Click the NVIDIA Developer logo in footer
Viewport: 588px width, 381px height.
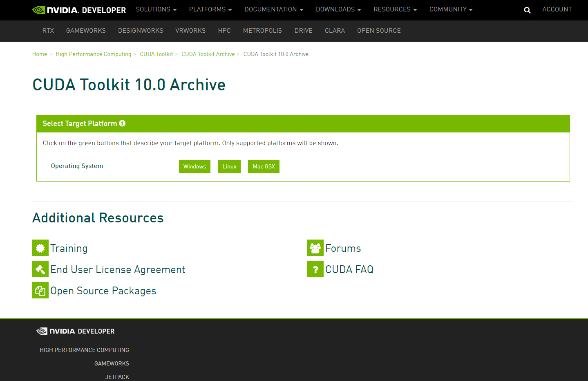click(76, 331)
